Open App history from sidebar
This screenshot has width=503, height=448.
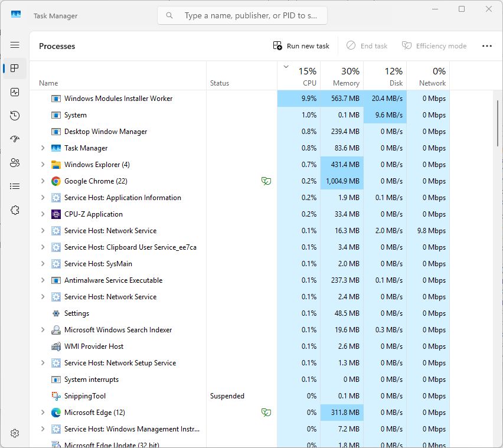tap(15, 116)
